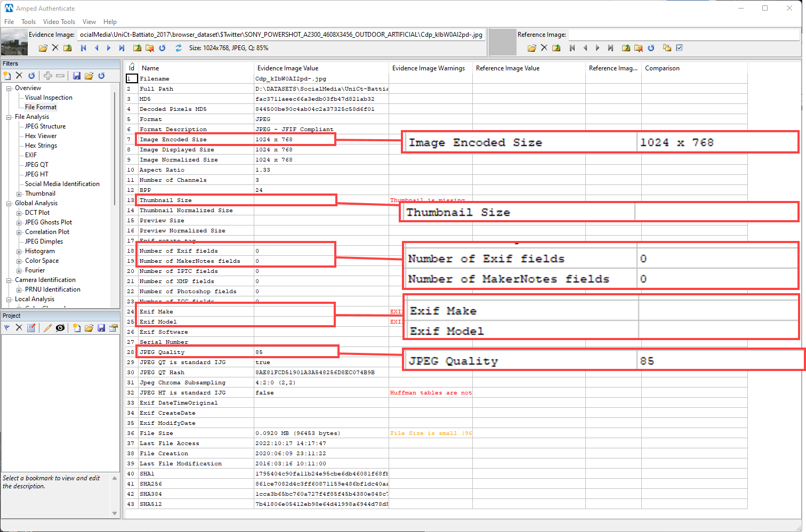Save the current filter settings
Image resolution: width=806 pixels, height=532 pixels.
[x=76, y=76]
